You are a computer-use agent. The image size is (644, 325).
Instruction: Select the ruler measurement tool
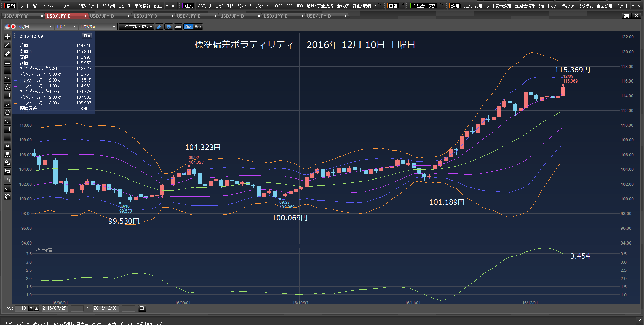(7, 53)
